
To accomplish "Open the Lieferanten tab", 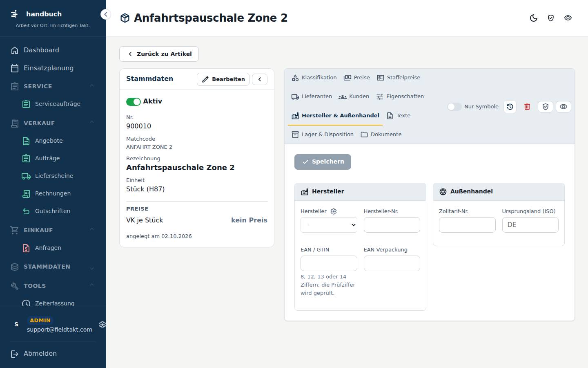I will tap(312, 96).
